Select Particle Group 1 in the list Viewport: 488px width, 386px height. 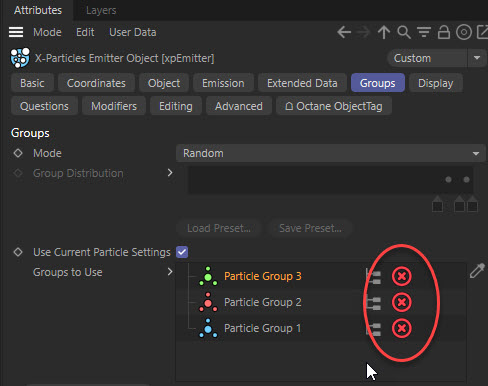pos(263,328)
